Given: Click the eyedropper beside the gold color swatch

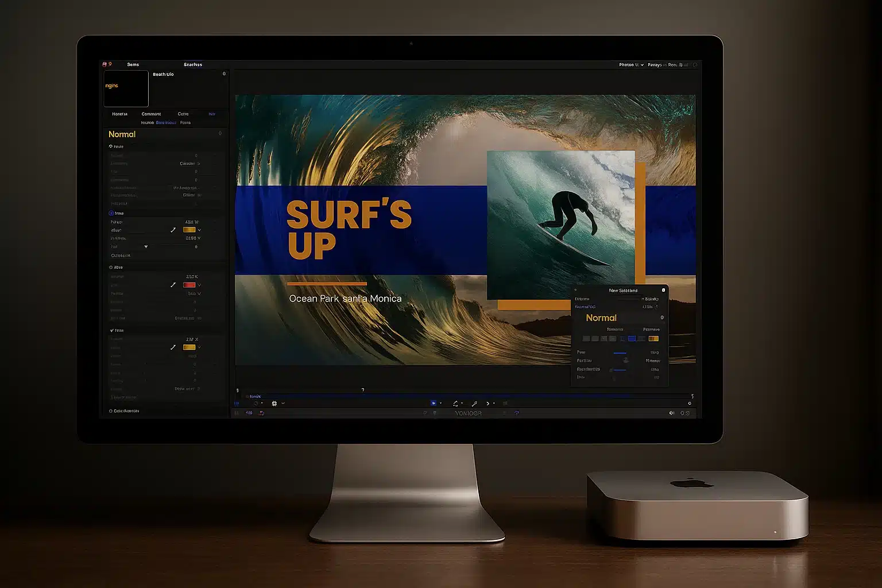Looking at the screenshot, I should tap(173, 230).
